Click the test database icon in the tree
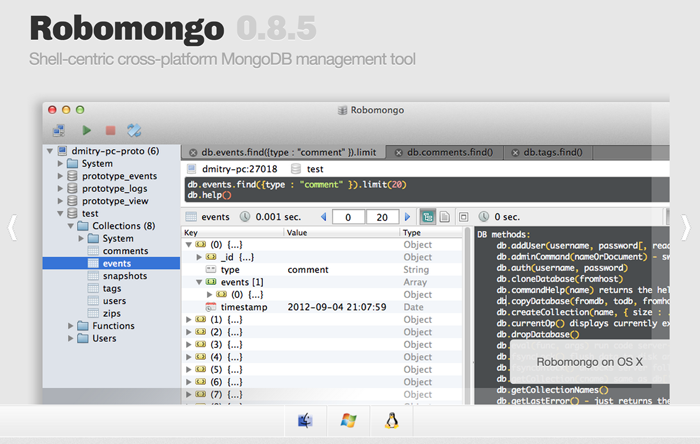The height and width of the screenshot is (444, 700). (72, 213)
